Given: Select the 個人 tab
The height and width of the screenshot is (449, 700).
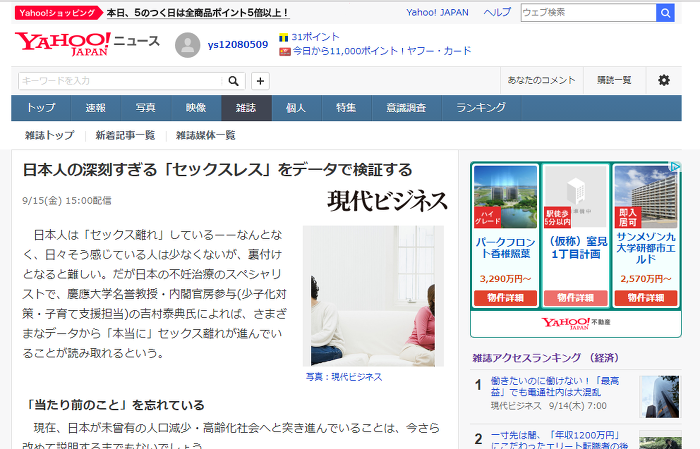Looking at the screenshot, I should point(296,108).
